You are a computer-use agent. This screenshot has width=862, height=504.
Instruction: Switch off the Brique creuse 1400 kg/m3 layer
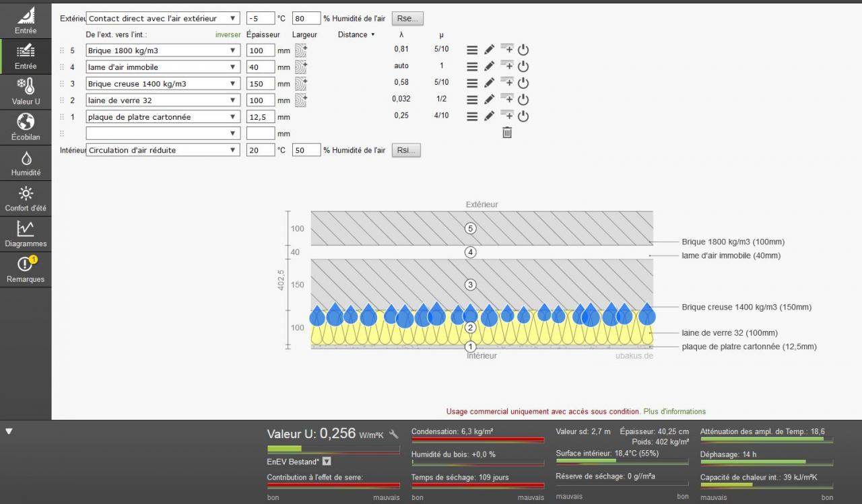(523, 83)
